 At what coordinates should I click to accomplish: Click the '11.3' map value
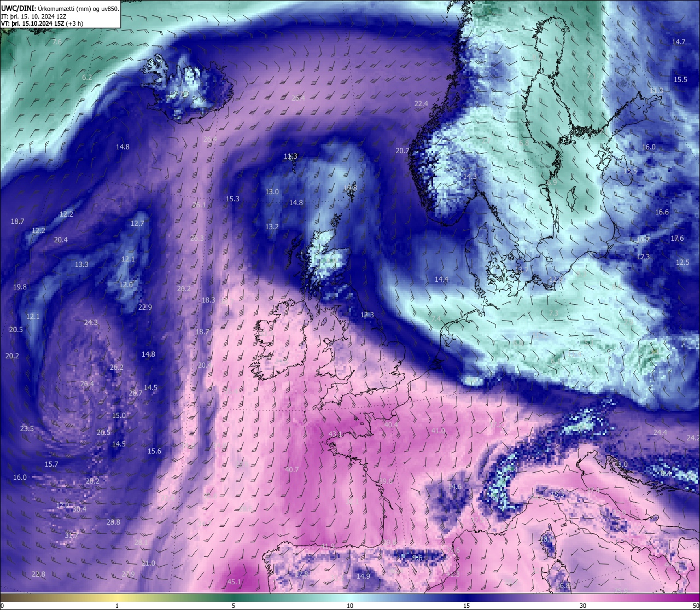tap(290, 156)
